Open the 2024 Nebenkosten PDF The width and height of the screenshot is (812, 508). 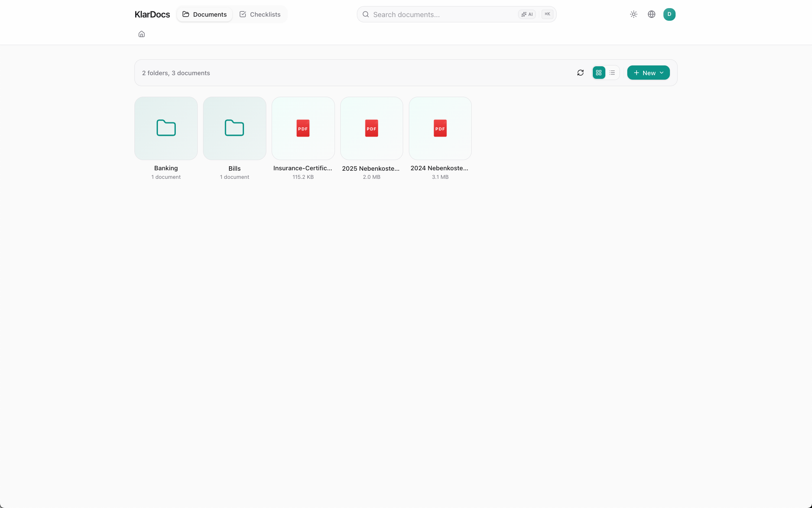click(x=440, y=128)
